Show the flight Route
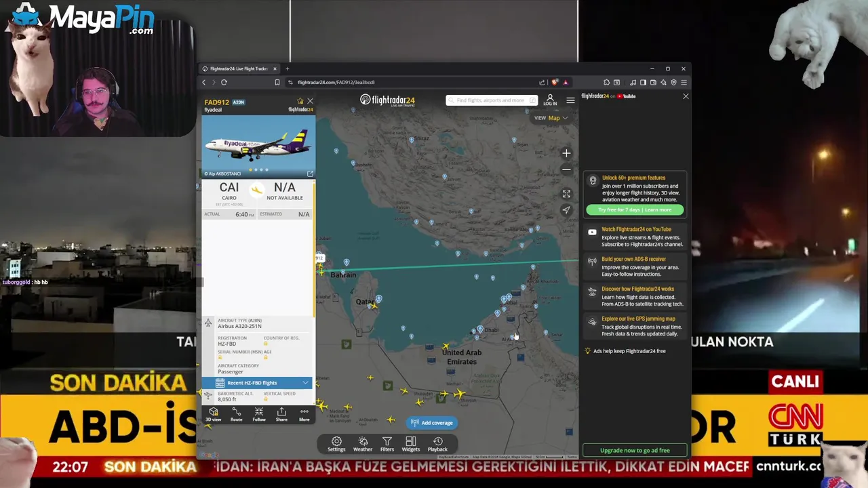 click(x=236, y=414)
